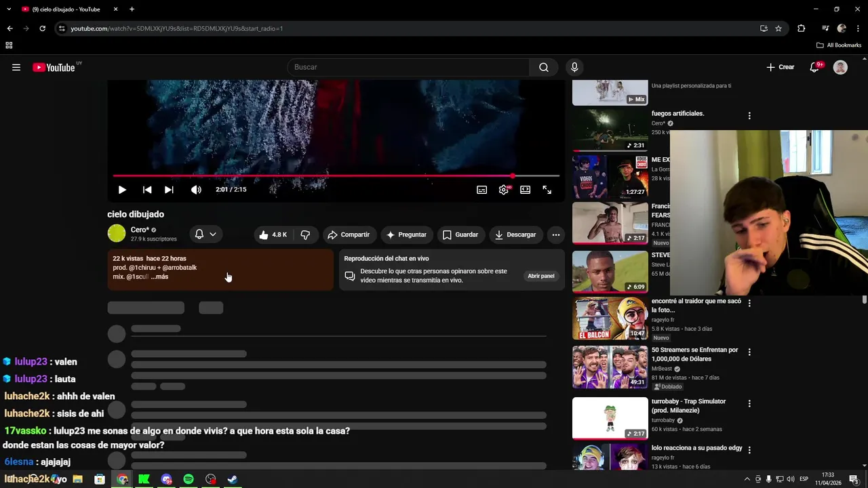Viewport: 868px width, 488px height.
Task: Open options for encontré al traidor video
Action: click(x=749, y=303)
